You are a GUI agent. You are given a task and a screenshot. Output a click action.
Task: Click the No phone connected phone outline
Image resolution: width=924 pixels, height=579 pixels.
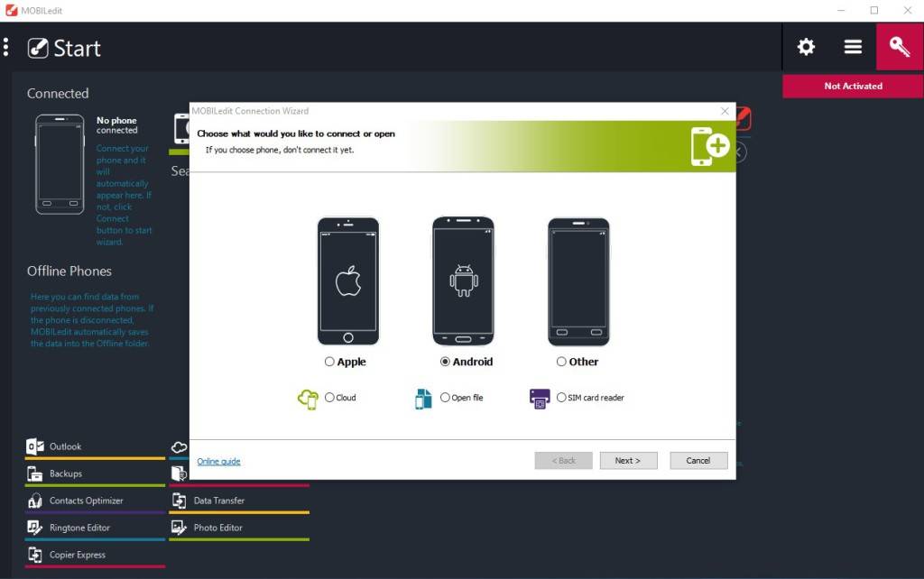(60, 164)
